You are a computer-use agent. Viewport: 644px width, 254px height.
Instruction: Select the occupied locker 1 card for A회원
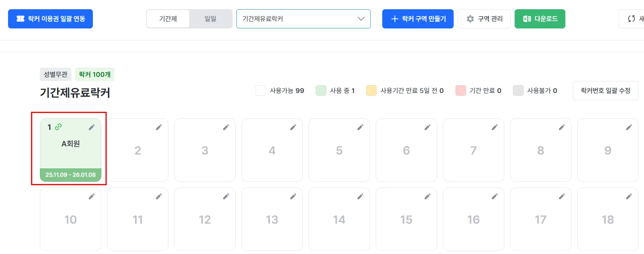(71, 150)
